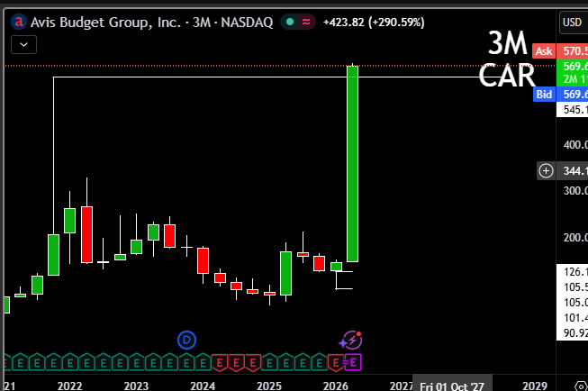
Task: Click the red Ask price label
Action: click(544, 51)
